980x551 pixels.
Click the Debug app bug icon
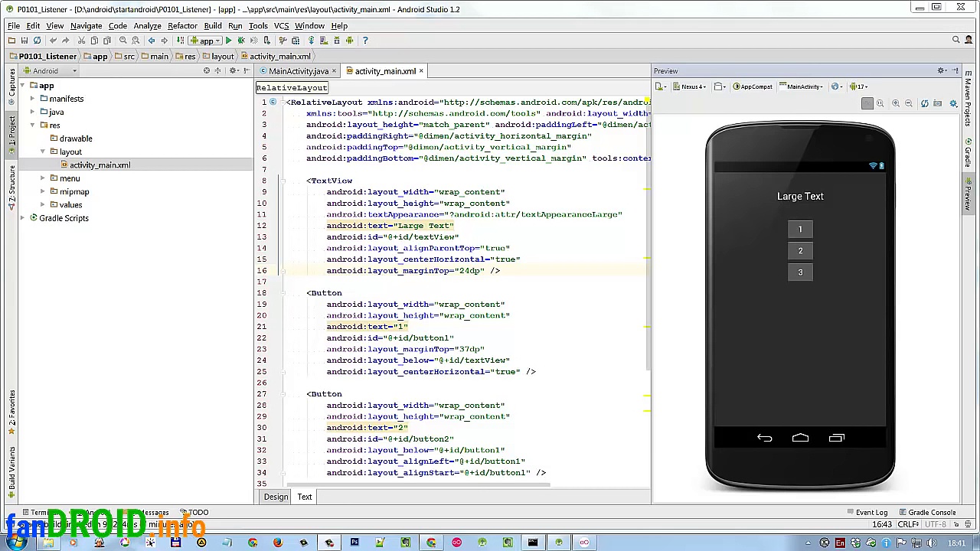[x=241, y=41]
